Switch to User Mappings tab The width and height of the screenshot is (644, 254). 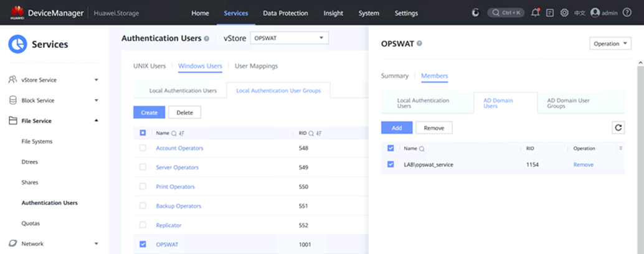(x=256, y=65)
